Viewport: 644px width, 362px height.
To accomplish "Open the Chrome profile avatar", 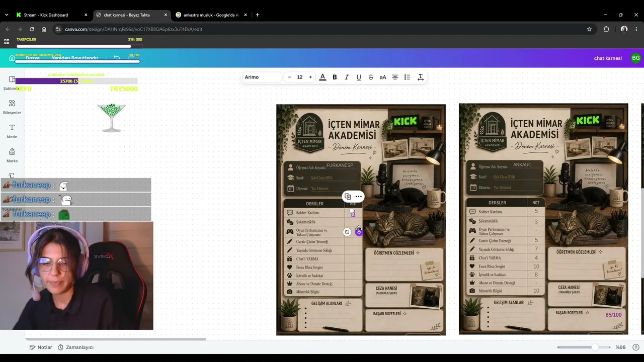I will [x=624, y=29].
